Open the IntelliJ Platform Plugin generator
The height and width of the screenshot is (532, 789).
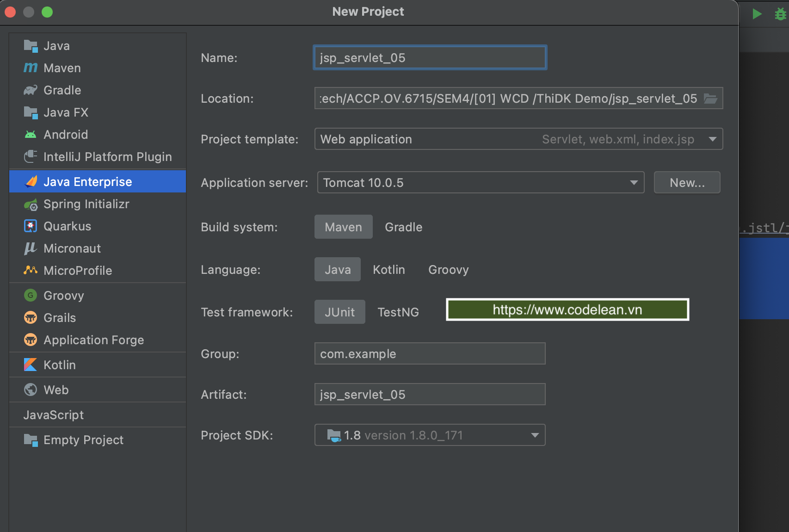[x=107, y=157]
